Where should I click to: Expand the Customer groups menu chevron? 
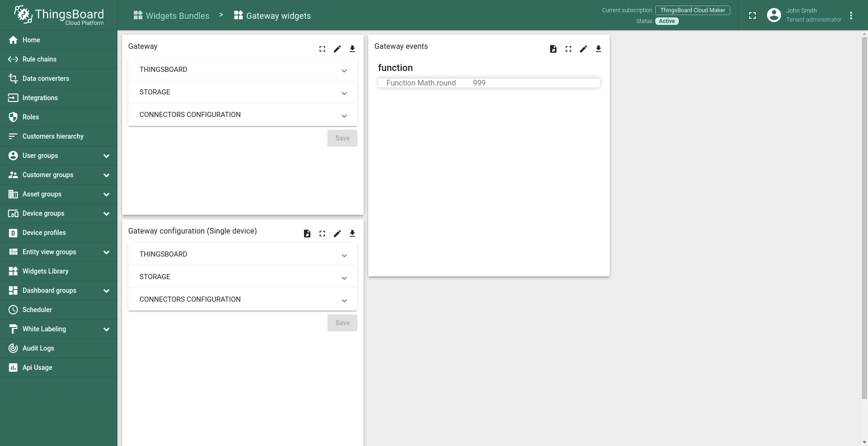(107, 175)
